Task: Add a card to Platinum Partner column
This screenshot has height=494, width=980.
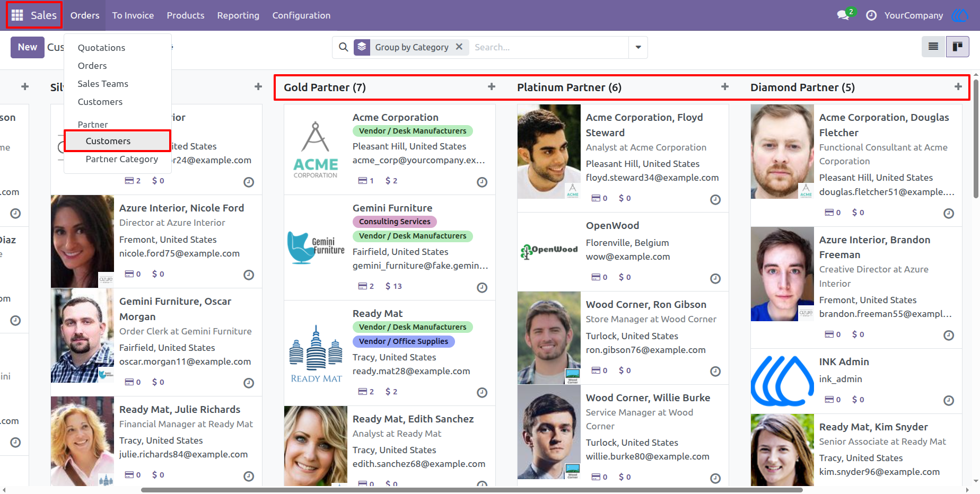Action: 725,86
